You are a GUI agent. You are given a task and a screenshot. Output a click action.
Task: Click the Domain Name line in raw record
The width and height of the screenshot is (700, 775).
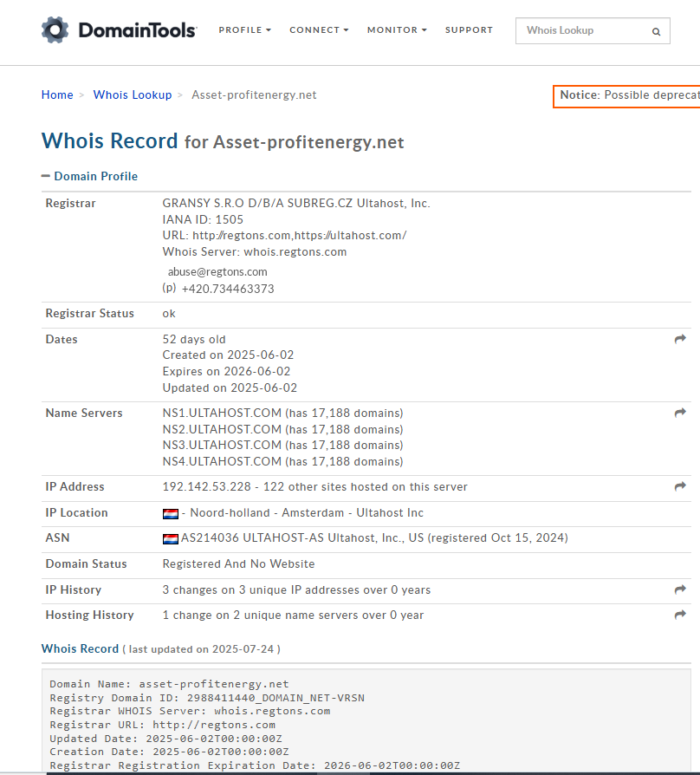click(x=169, y=684)
